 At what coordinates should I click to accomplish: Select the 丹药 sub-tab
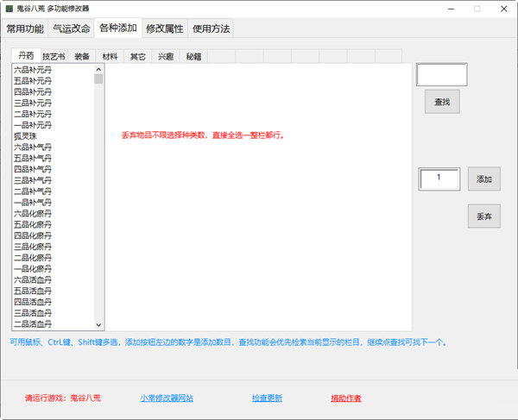26,55
